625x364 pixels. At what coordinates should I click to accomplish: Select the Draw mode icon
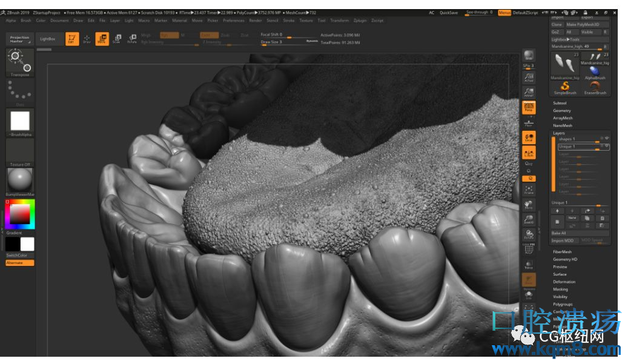click(87, 39)
